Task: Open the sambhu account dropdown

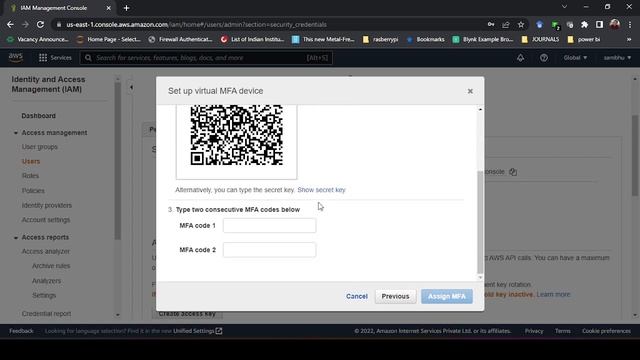Action: (x=617, y=58)
